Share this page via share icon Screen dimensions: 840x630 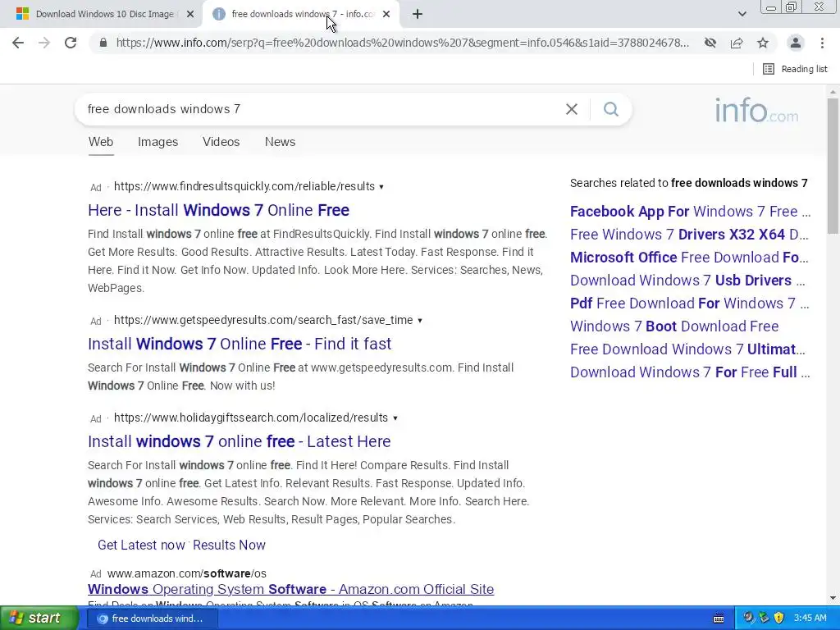[737, 43]
